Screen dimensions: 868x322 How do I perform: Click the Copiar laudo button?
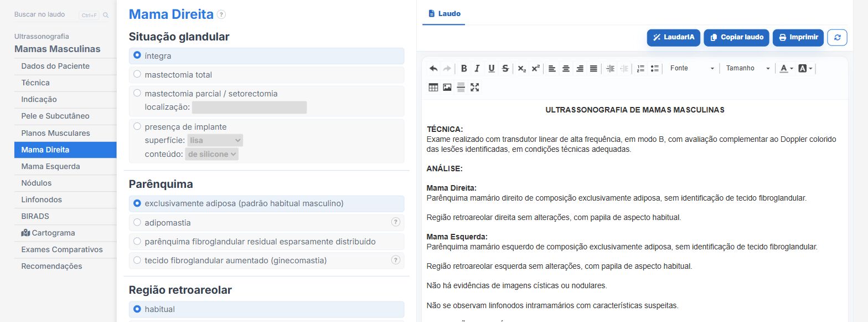tap(737, 38)
